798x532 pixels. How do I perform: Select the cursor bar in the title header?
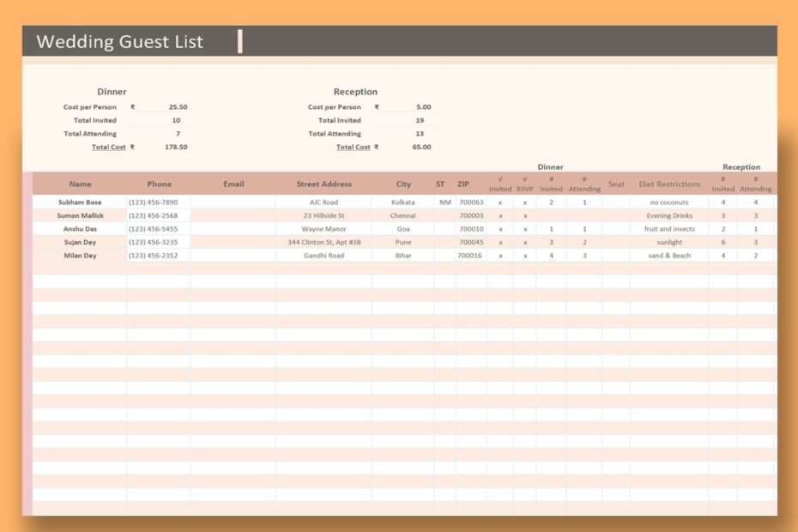click(x=241, y=40)
